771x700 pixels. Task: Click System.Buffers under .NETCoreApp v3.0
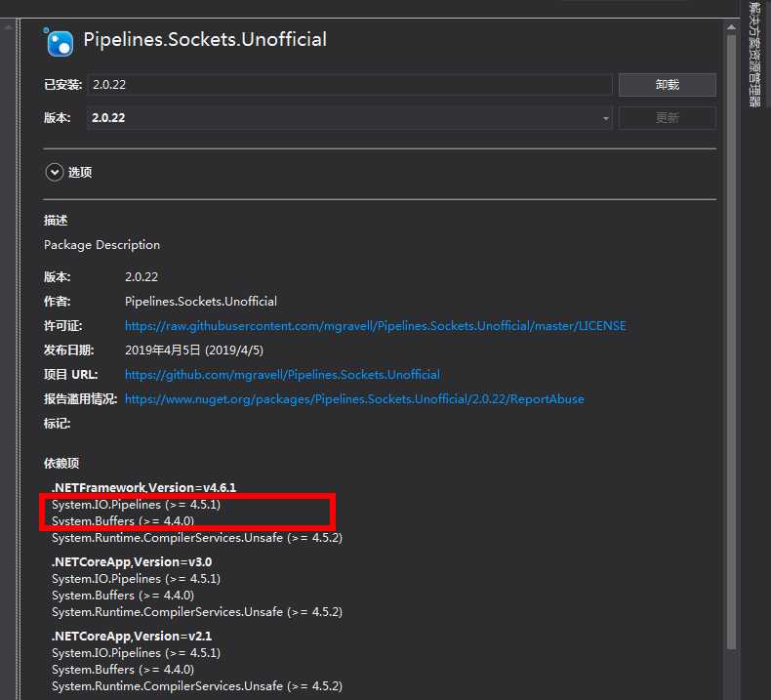point(123,596)
